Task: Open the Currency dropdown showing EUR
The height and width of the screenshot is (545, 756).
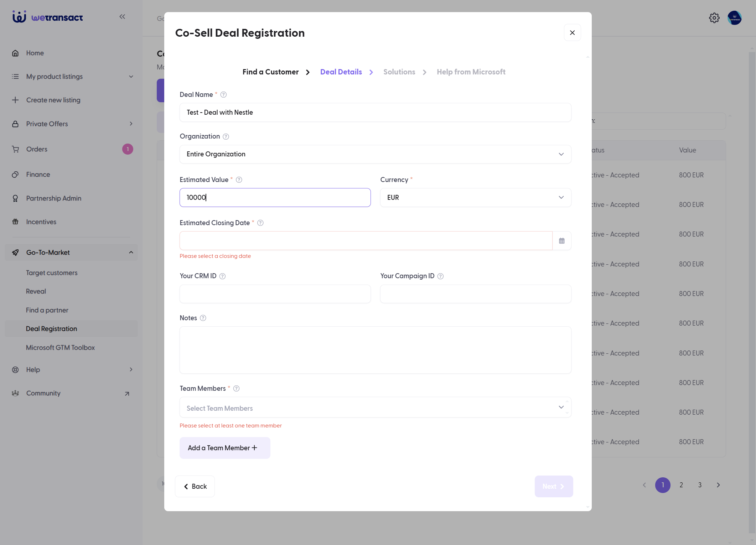Action: 476,198
